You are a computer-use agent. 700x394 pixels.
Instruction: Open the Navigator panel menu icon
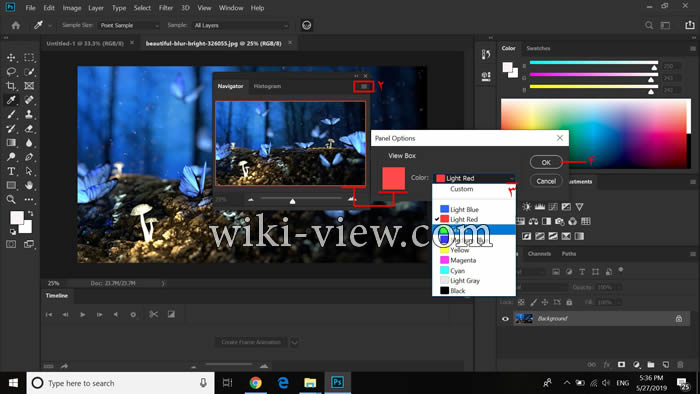pos(364,87)
